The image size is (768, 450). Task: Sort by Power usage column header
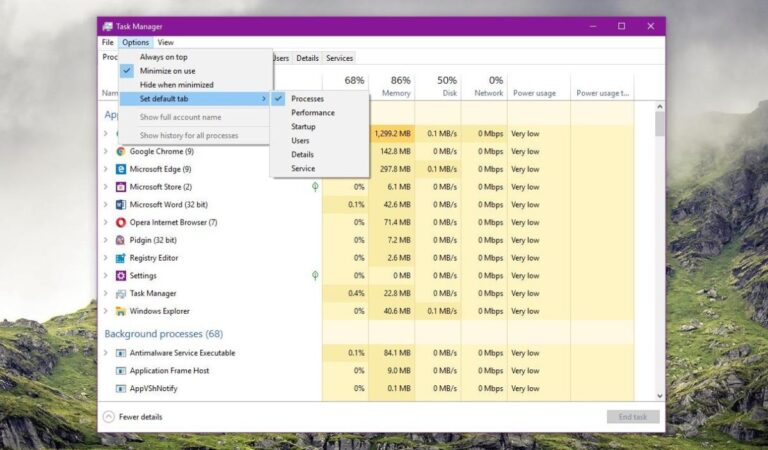(x=539, y=86)
